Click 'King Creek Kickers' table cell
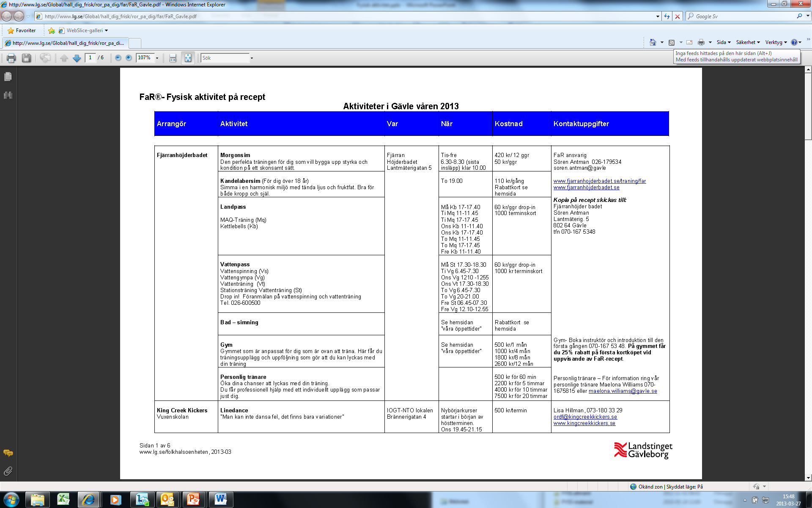This screenshot has height=508, width=812. (x=182, y=410)
